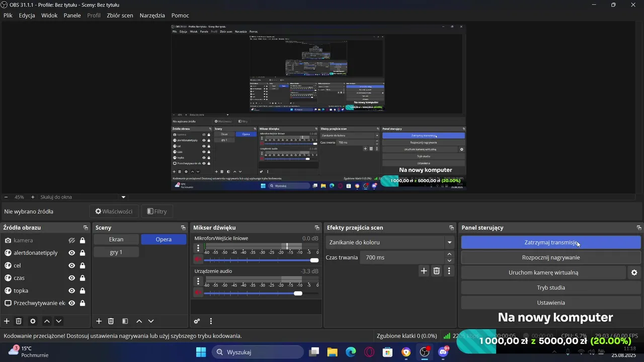Open the Widok menu
The width and height of the screenshot is (644, 362).
point(49,16)
